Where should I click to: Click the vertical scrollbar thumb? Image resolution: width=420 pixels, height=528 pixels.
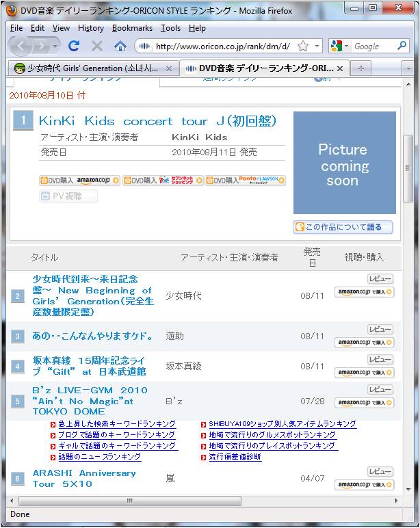tap(408, 168)
